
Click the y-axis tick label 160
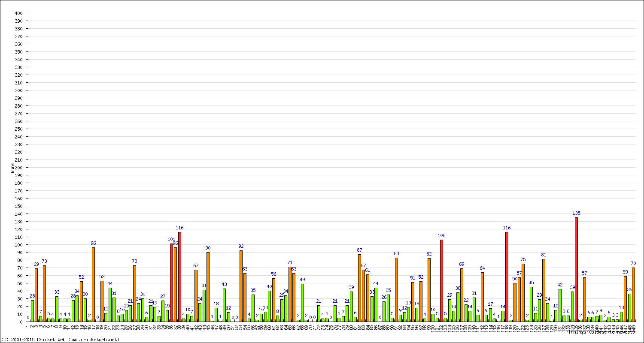click(x=18, y=199)
